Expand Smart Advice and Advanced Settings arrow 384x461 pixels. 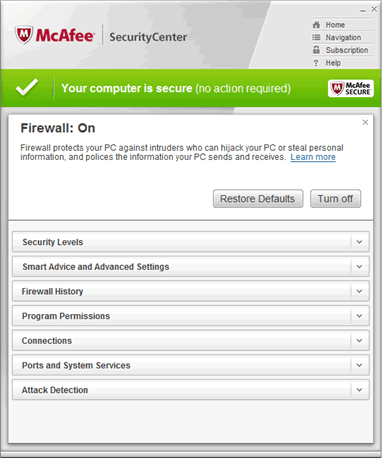[x=359, y=266]
